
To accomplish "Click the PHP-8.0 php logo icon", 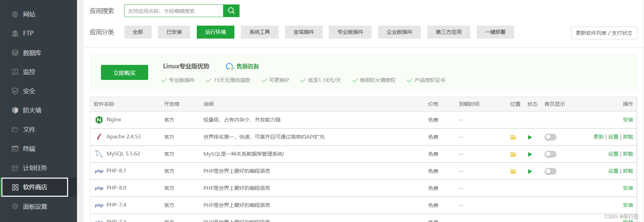I will [99, 188].
